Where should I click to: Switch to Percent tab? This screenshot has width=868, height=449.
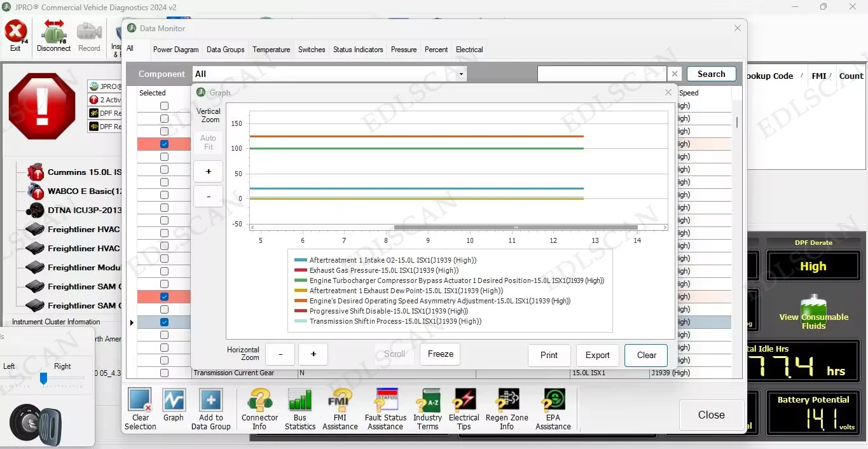436,50
